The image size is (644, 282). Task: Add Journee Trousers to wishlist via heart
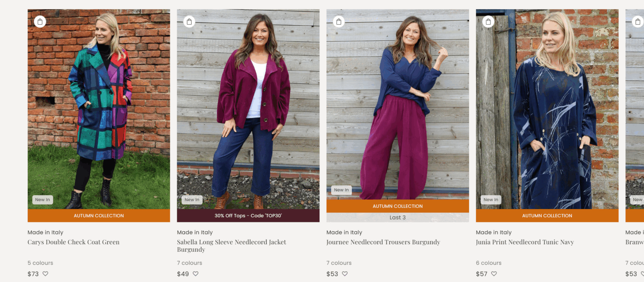[x=345, y=274]
